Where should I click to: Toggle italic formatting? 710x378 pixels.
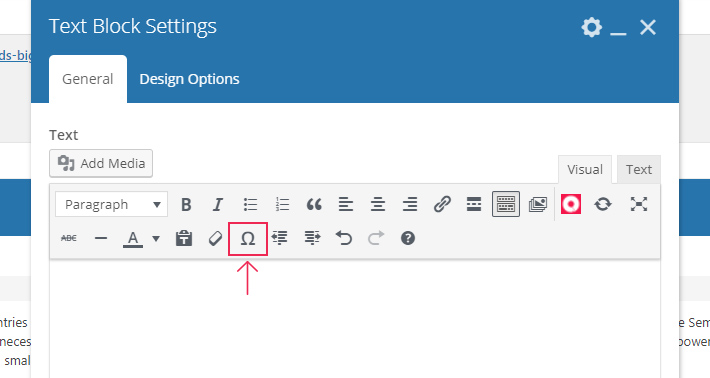[218, 205]
